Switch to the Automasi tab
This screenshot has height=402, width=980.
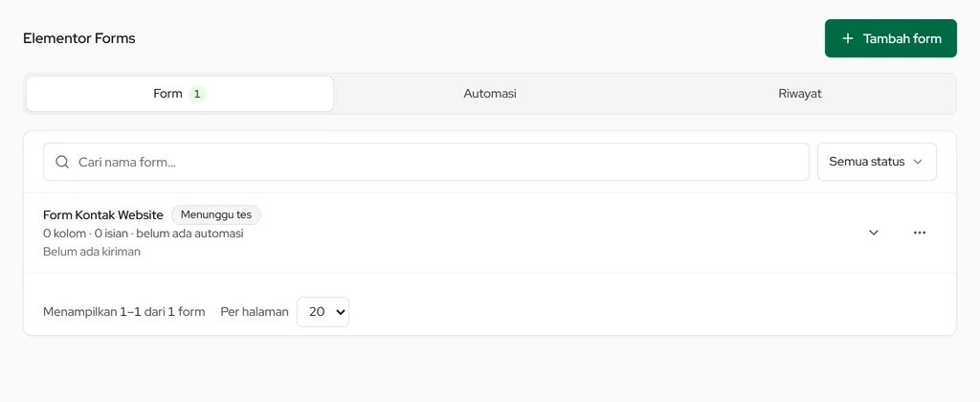pos(490,94)
